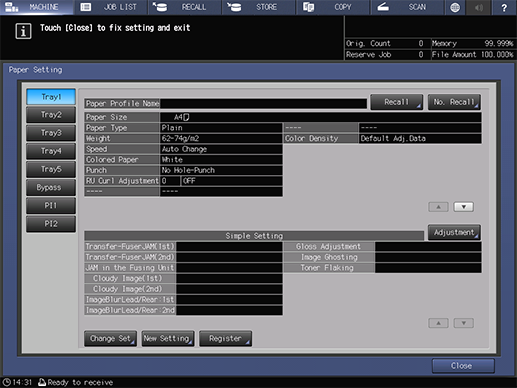
Task: Click the Memory 99.999% readout
Action: pyautogui.click(x=472, y=43)
